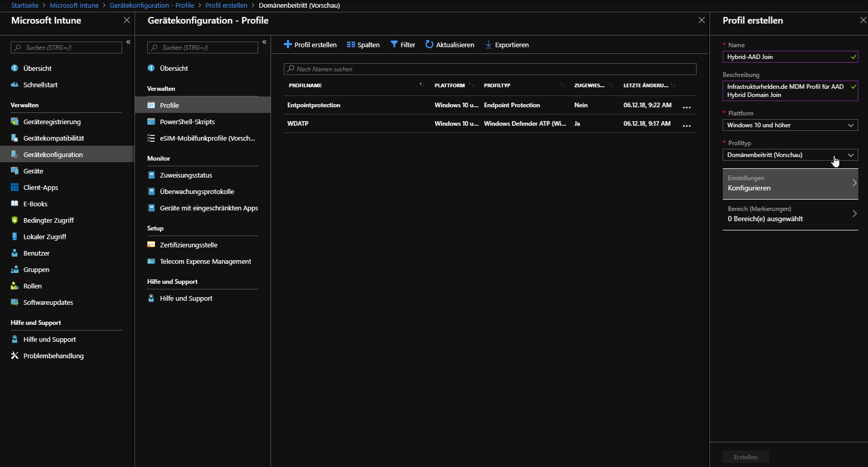The image size is (868, 467).
Task: Click Microsoft Intune breadcrumb link
Action: [74, 5]
